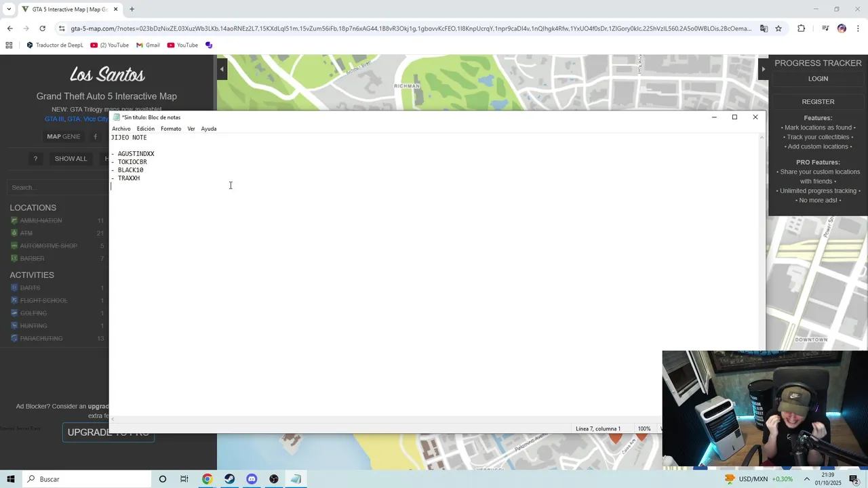Open Task View on the taskbar
Screen dimensions: 868x488
pyautogui.click(x=184, y=479)
